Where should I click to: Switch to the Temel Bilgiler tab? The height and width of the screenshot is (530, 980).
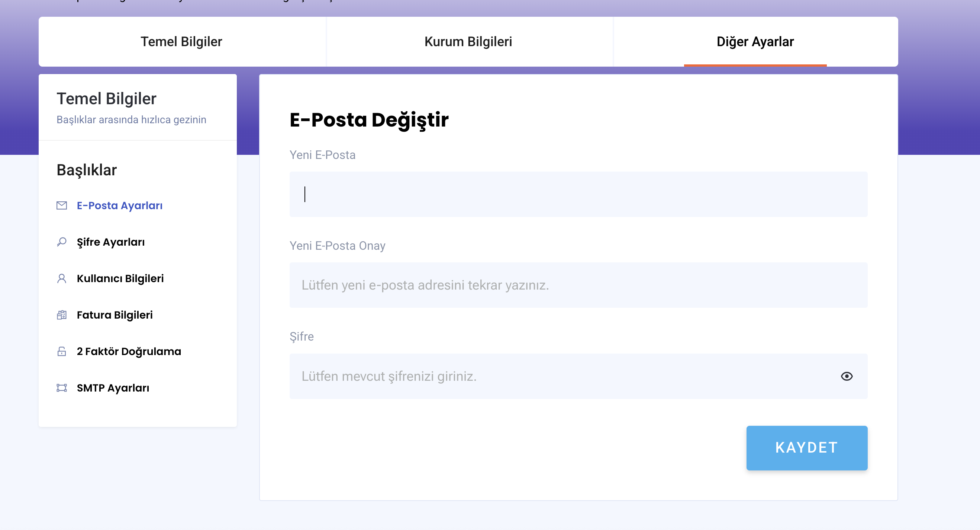click(181, 42)
